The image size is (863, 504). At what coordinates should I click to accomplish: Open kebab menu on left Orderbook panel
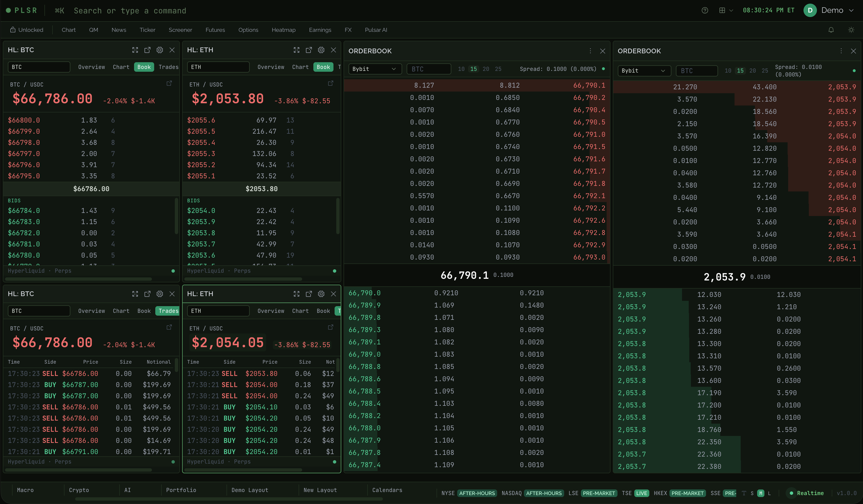click(x=590, y=51)
